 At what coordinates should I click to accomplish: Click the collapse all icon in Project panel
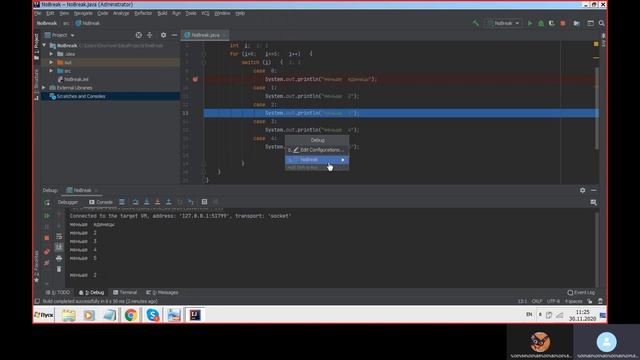coord(150,35)
